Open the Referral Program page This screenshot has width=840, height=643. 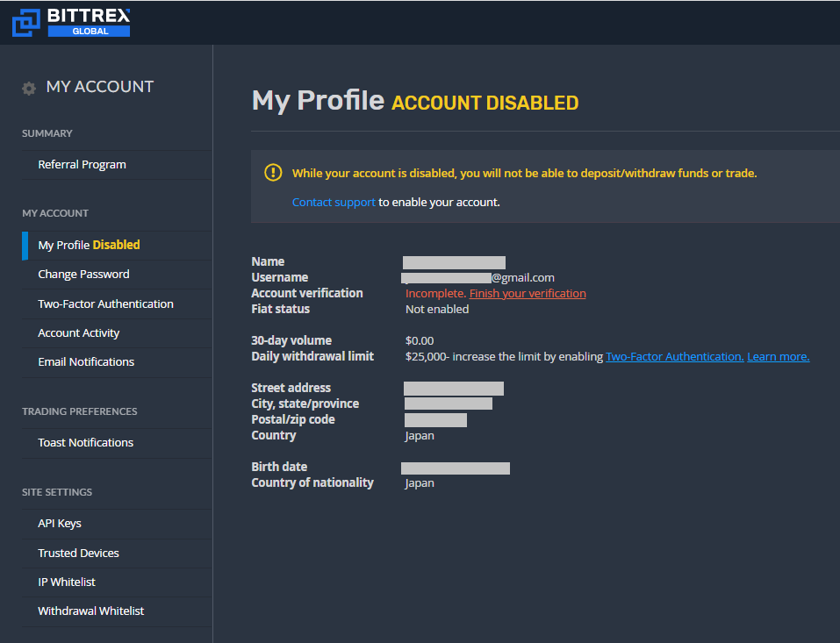(82, 165)
